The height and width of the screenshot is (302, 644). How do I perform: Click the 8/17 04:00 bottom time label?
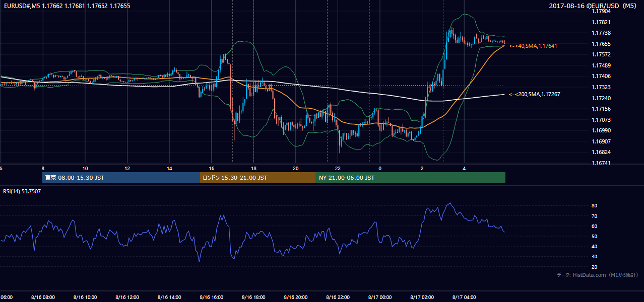point(464,297)
